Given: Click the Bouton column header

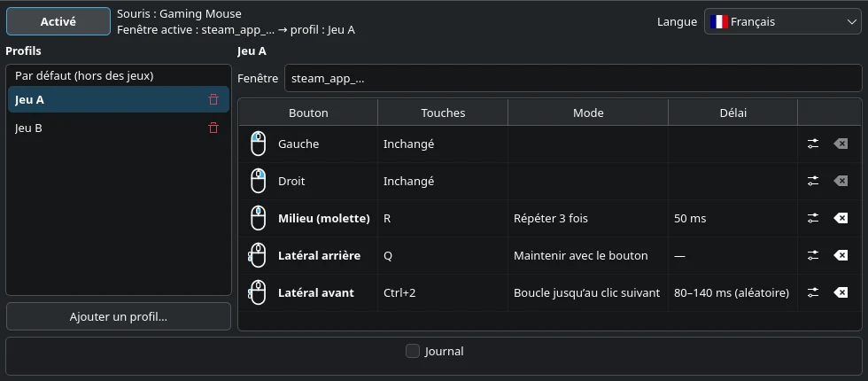Looking at the screenshot, I should (308, 113).
